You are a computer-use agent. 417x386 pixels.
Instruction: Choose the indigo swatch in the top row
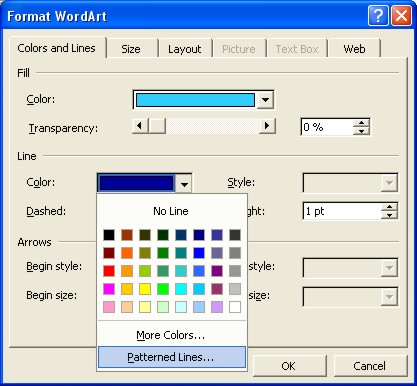point(217,235)
